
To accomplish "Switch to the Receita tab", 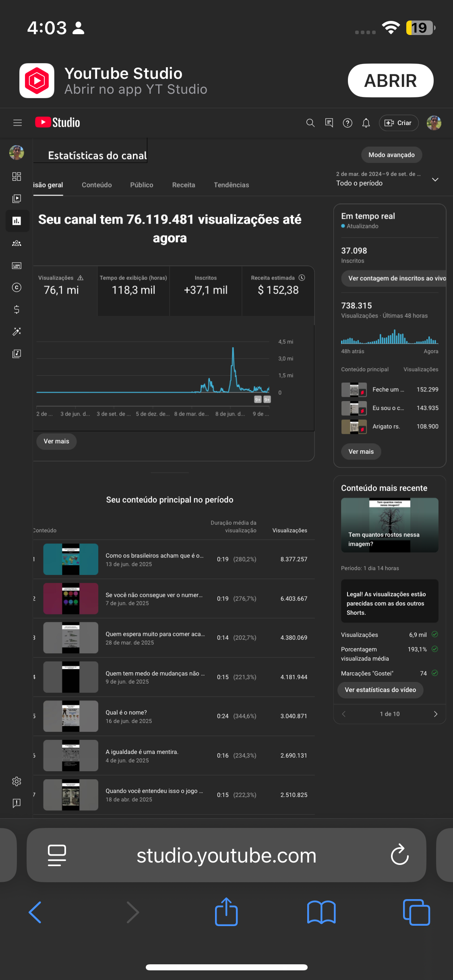I will pos(183,185).
